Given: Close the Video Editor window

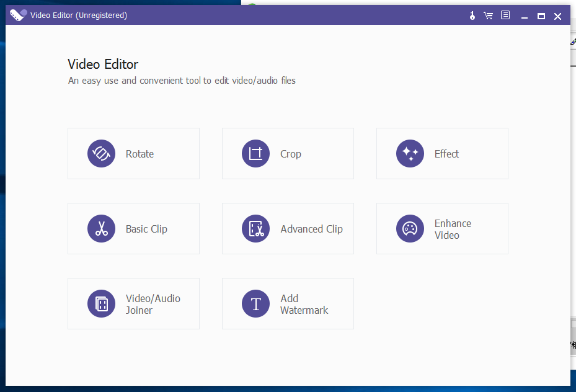Looking at the screenshot, I should coord(557,16).
